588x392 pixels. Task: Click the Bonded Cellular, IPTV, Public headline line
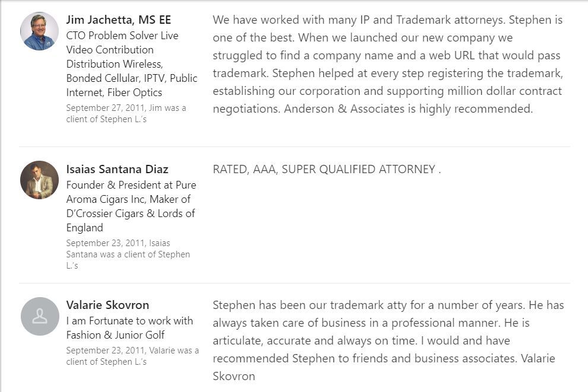coord(132,78)
